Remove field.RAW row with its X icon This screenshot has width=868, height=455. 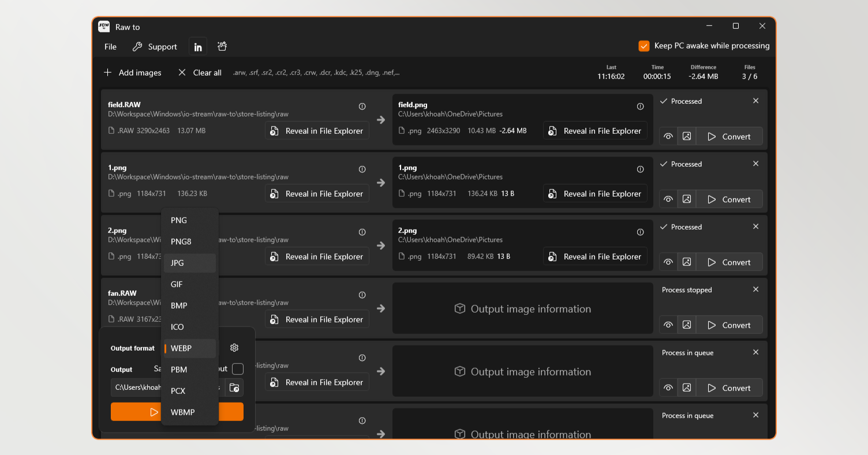click(x=755, y=101)
